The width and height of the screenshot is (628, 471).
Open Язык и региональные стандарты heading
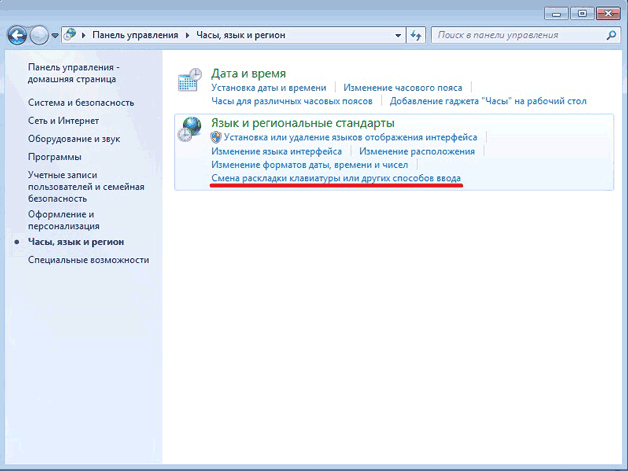[x=303, y=123]
